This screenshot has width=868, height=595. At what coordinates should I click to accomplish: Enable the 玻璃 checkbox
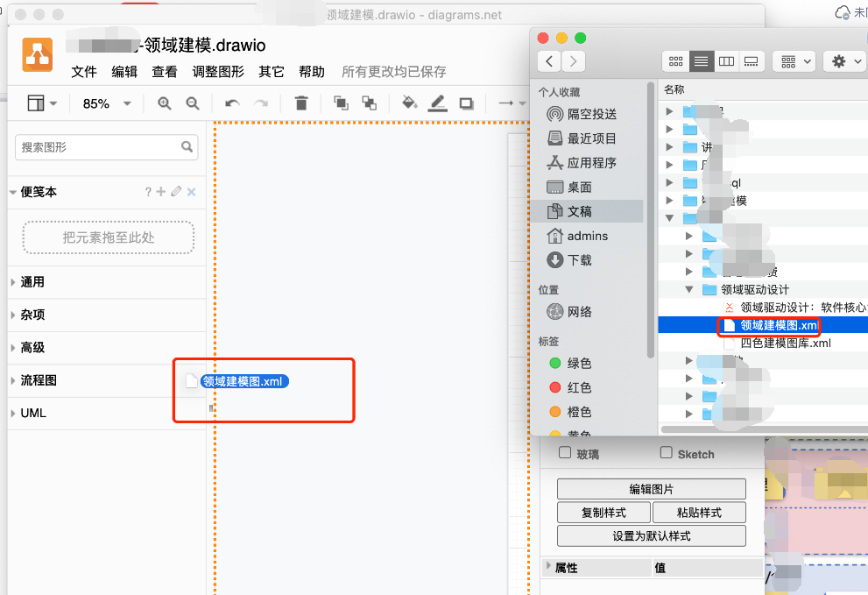[565, 453]
